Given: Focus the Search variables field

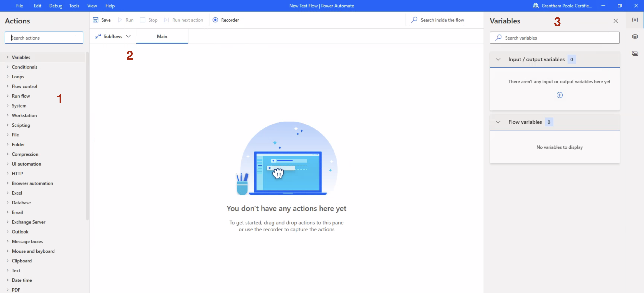Looking at the screenshot, I should click(x=554, y=38).
